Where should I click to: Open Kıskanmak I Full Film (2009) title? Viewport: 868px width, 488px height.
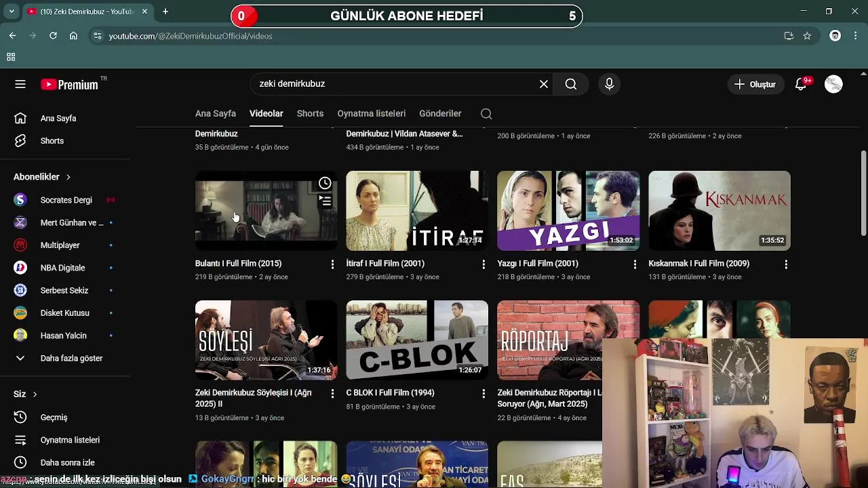pyautogui.click(x=698, y=264)
